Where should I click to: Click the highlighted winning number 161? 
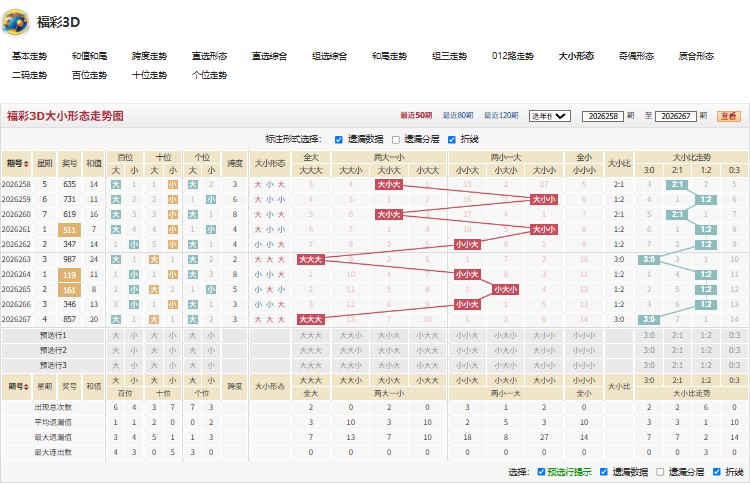point(69,289)
